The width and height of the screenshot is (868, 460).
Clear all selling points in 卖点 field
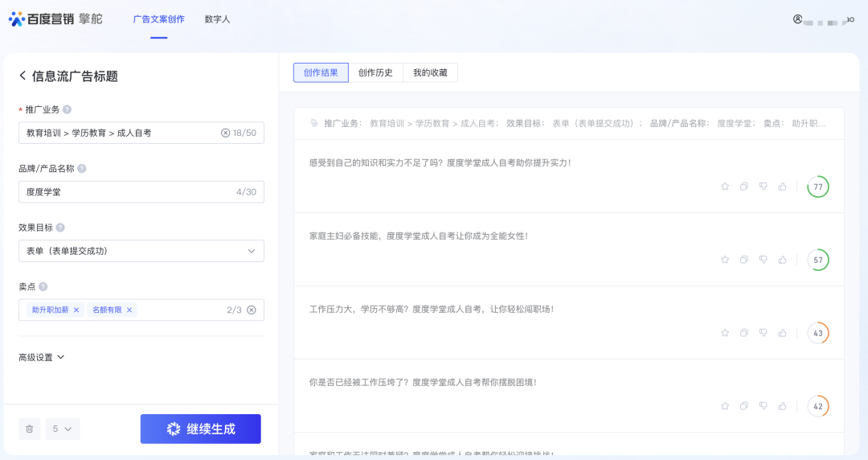point(252,310)
